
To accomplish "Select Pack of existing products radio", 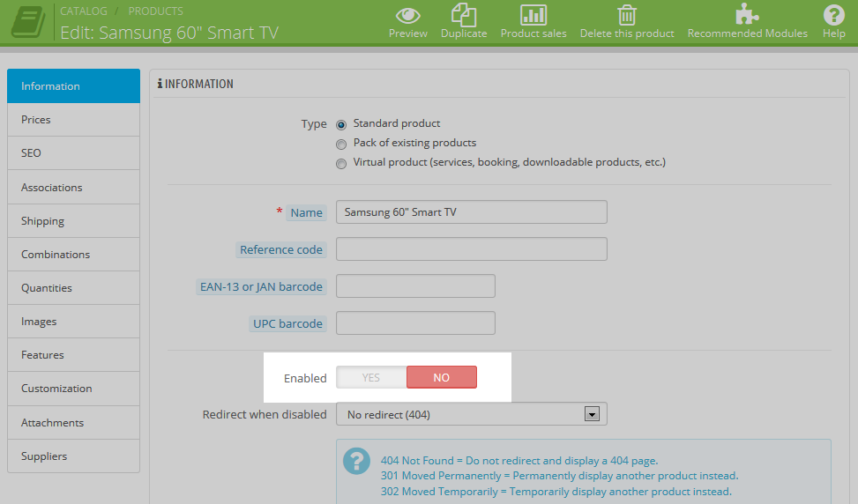I will tap(341, 145).
